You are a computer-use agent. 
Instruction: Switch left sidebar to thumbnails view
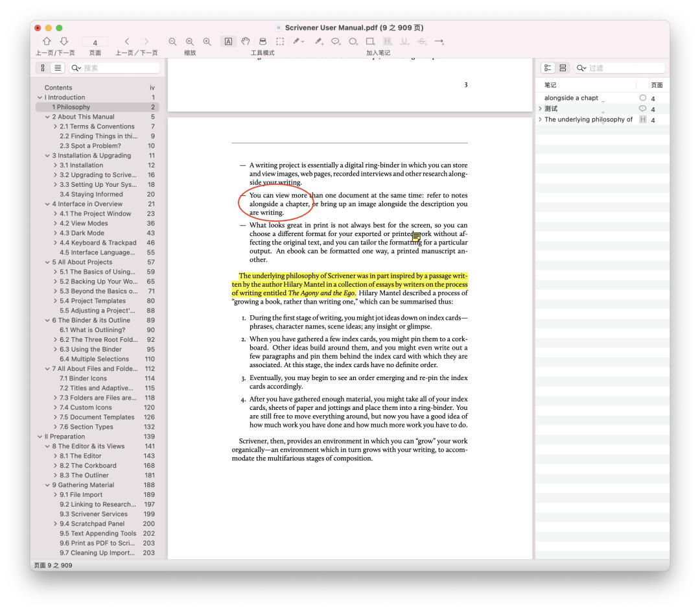point(43,67)
